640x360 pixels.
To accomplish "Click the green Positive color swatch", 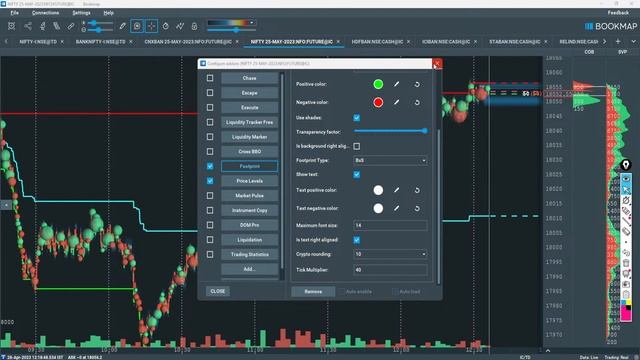I will pos(378,84).
